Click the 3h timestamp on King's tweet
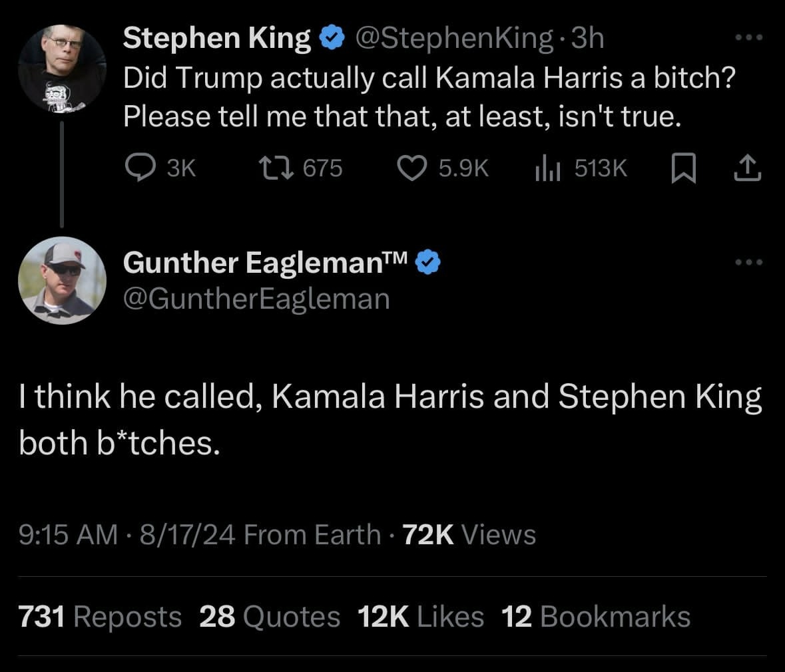The image size is (785, 672). click(x=588, y=39)
